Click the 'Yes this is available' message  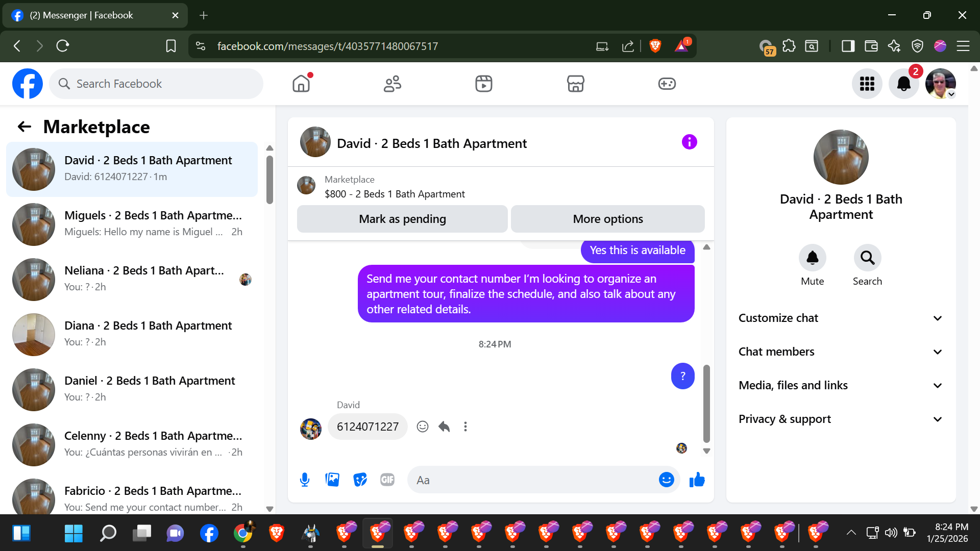638,251
